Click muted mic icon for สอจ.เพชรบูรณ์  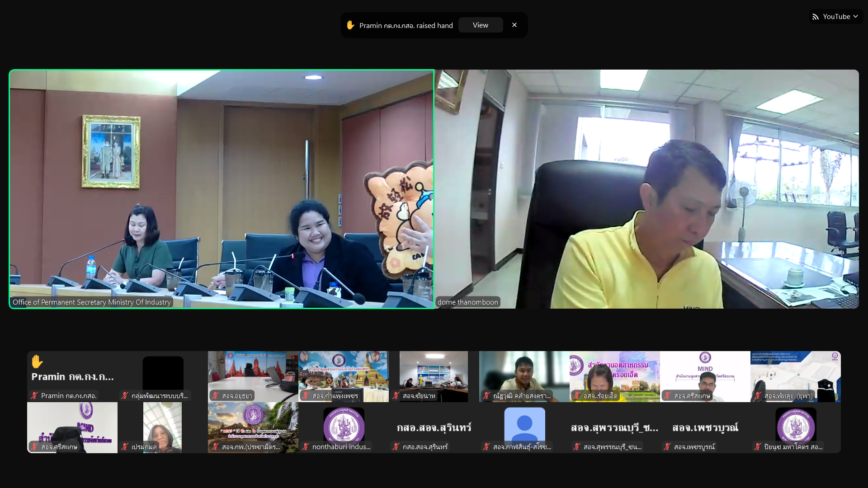click(x=667, y=447)
